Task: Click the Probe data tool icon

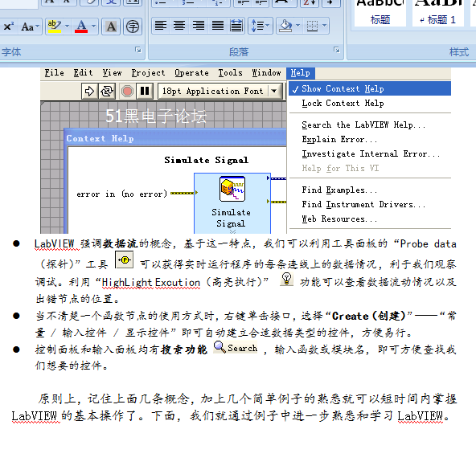Action: [125, 260]
